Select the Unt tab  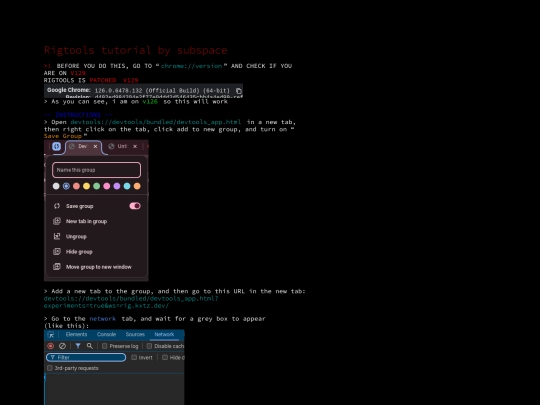(x=123, y=147)
